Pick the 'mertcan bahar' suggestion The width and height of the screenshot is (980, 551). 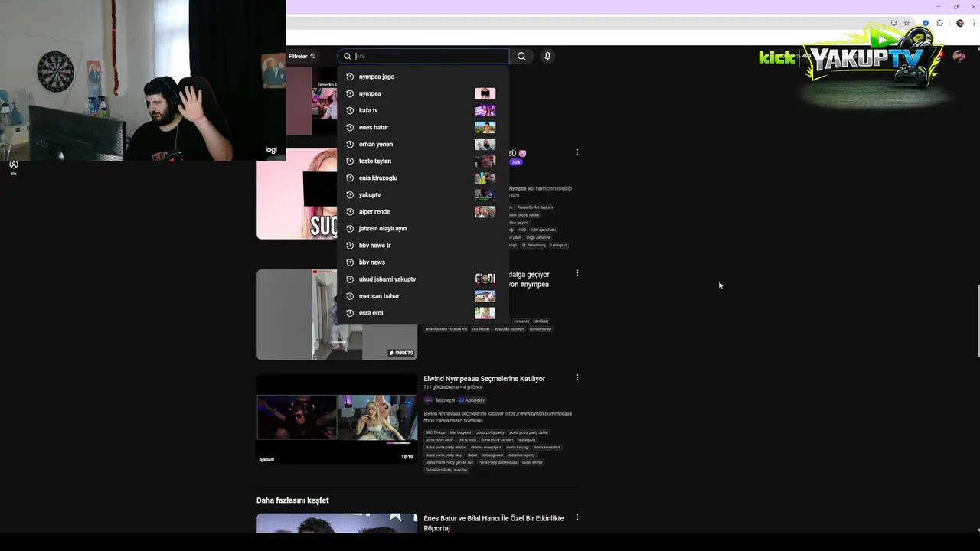[x=423, y=295]
